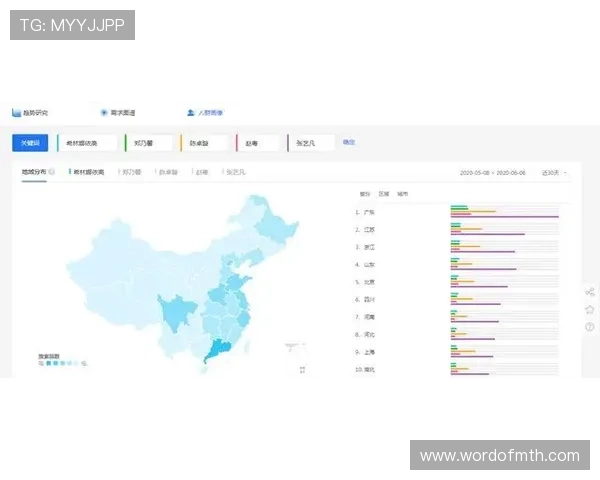Click the star favorite icon

point(589,309)
